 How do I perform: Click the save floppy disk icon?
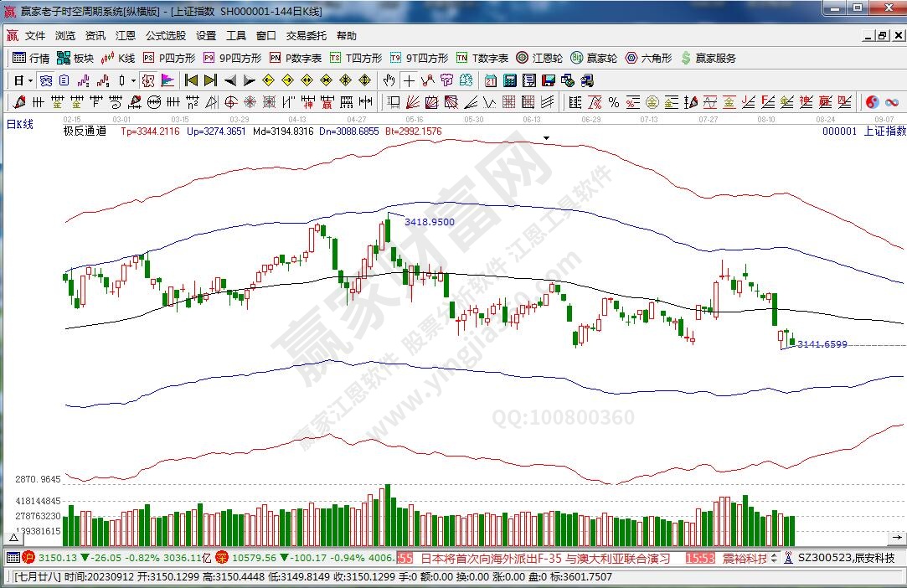pos(549,80)
